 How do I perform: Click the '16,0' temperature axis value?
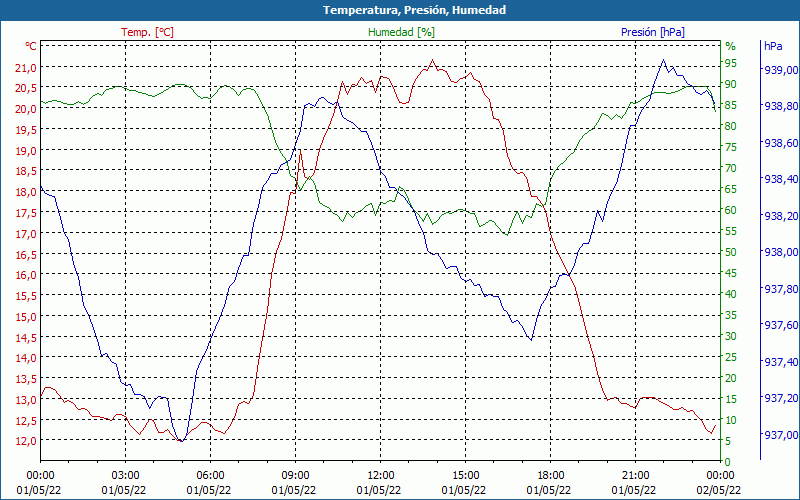coord(26,274)
